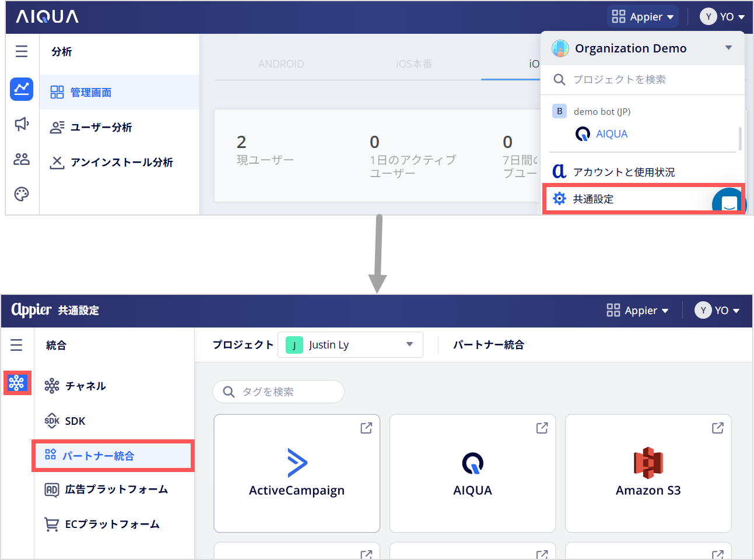Select ユーザー分析 menu item
Image resolution: width=754 pixels, height=560 pixels.
(x=120, y=127)
